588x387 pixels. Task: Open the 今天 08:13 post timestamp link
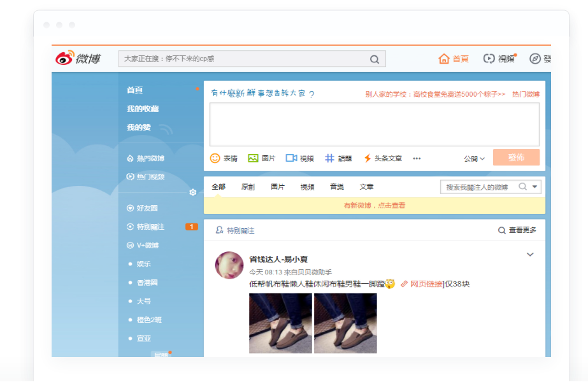coord(266,272)
